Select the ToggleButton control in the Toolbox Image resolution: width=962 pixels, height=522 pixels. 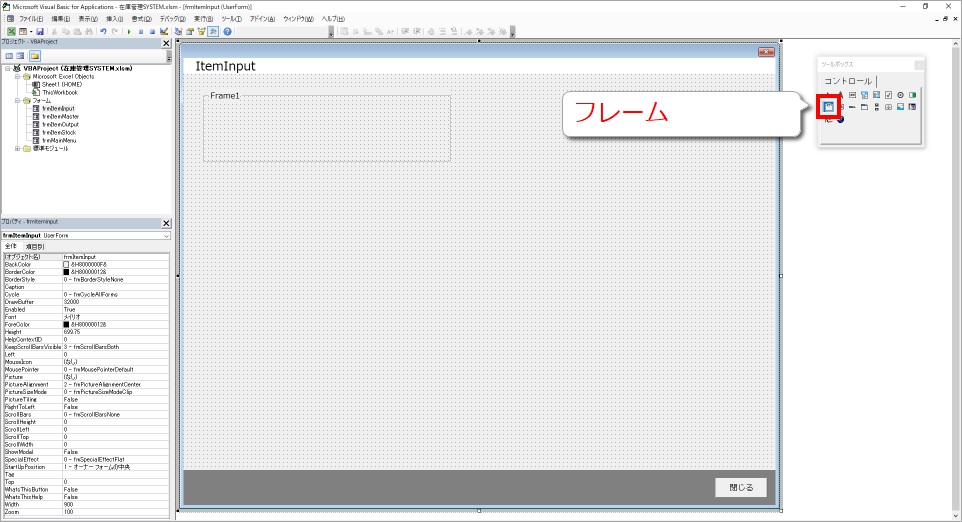click(x=912, y=95)
